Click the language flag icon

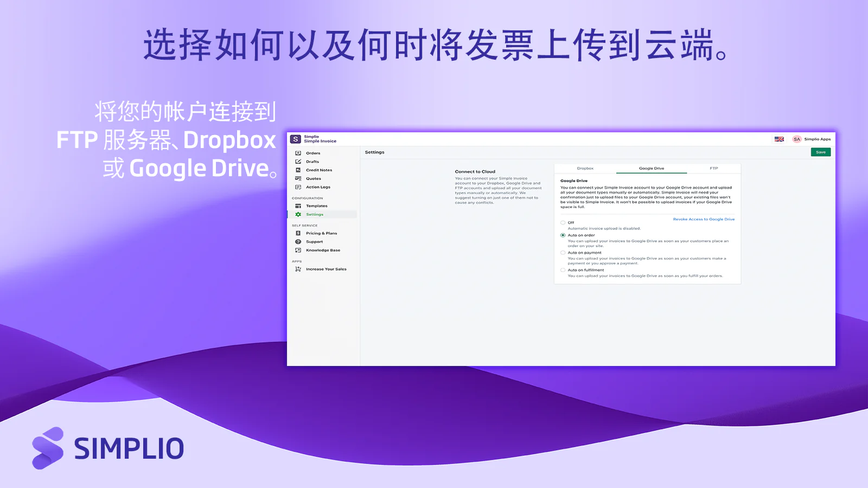779,139
